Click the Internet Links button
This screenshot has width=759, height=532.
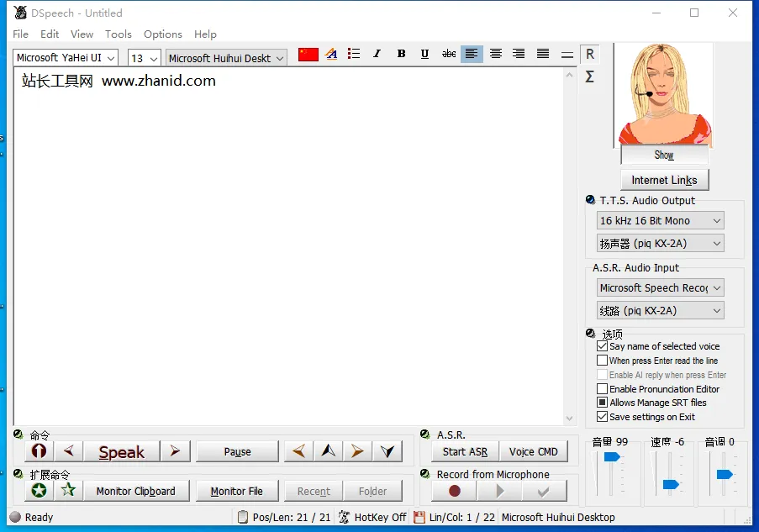pyautogui.click(x=664, y=180)
